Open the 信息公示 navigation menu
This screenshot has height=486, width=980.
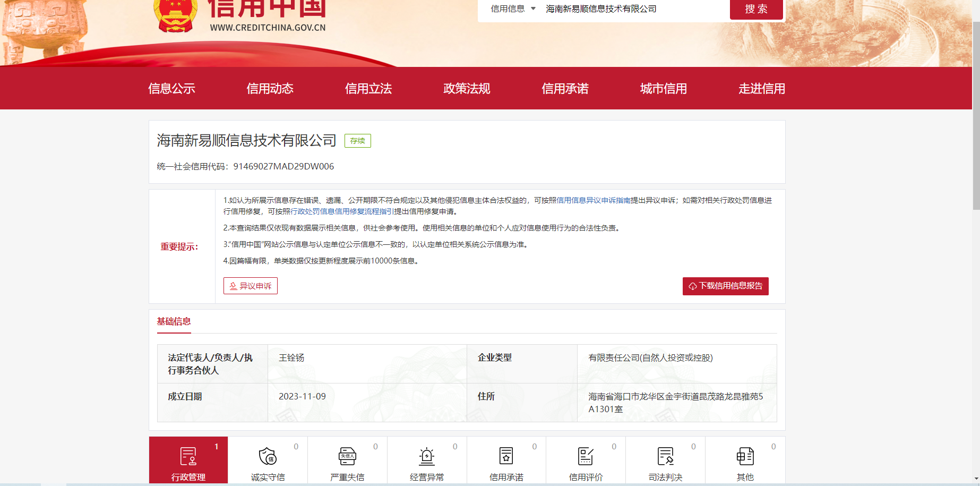click(x=171, y=89)
